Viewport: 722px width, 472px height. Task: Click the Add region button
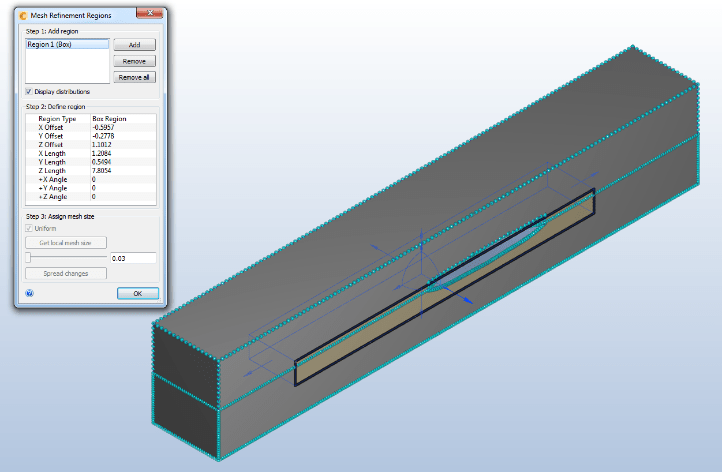134,45
